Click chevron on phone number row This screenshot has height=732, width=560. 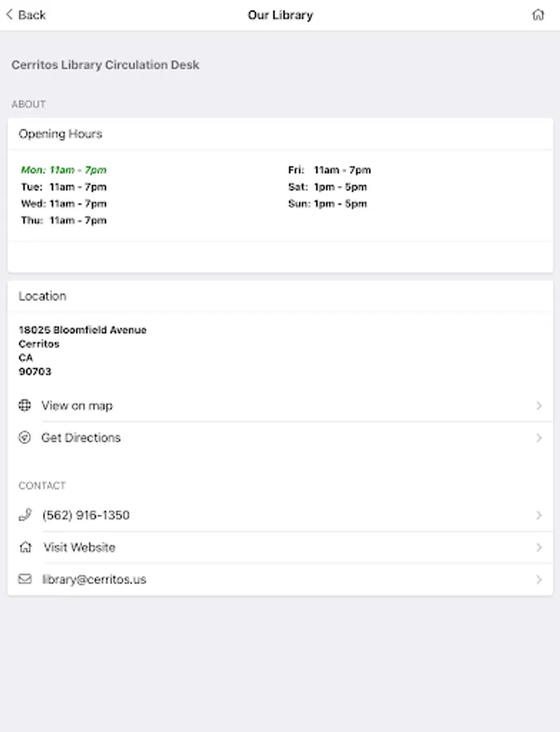click(x=539, y=515)
